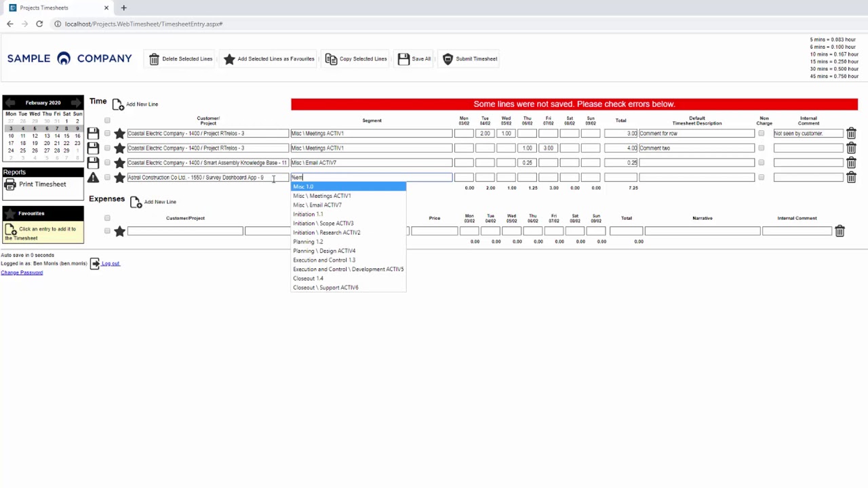868x488 pixels.
Task: Check the selection box on 'Comment for row' line
Action: point(107,134)
